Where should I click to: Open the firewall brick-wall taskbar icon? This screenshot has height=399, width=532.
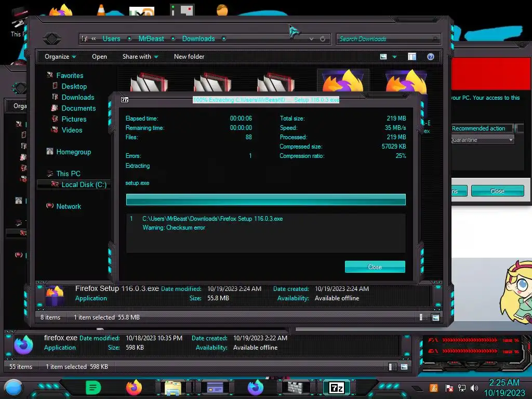point(296,388)
